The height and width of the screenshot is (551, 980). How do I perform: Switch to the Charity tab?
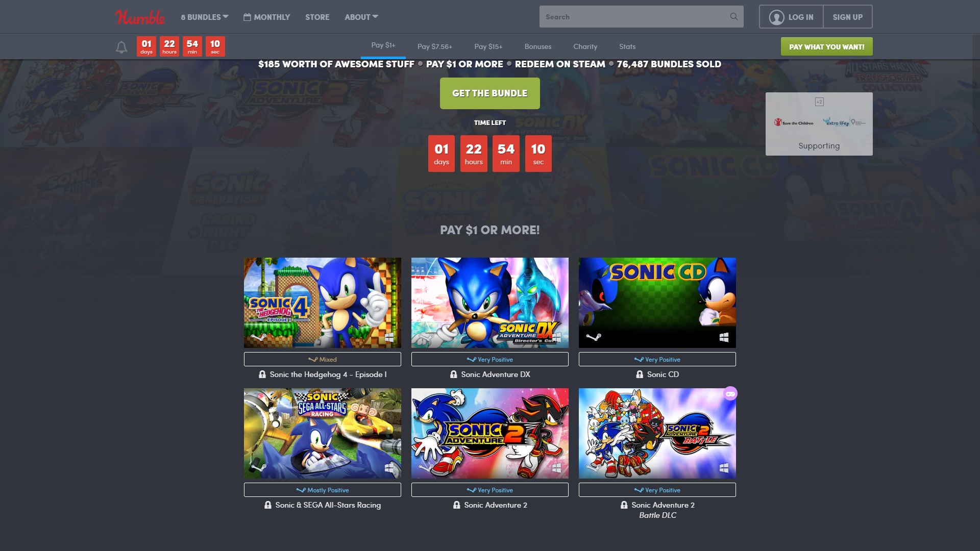[x=585, y=46]
